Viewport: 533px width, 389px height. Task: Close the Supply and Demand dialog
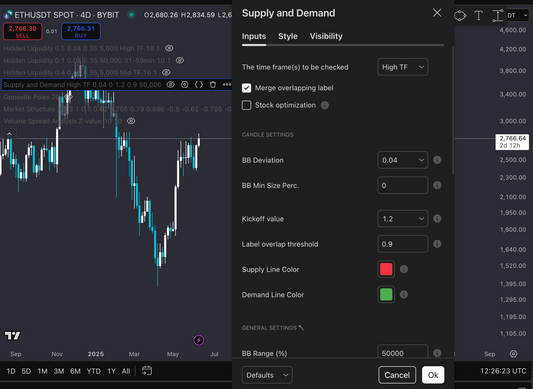(437, 13)
